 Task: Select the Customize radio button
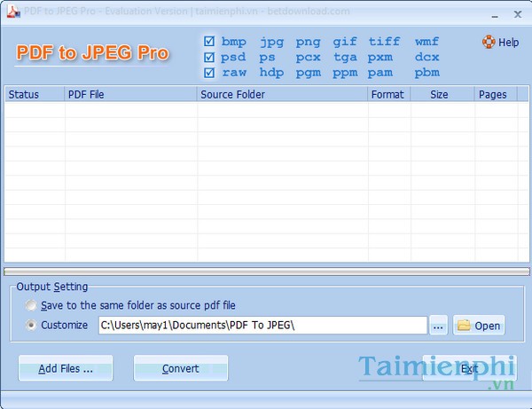point(31,326)
